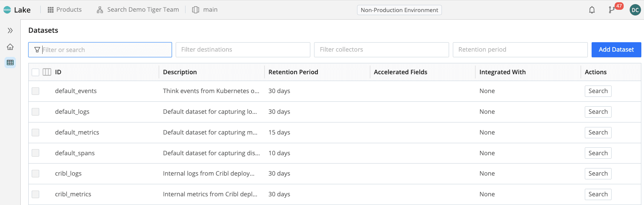Open the Filter collectors dropdown
644x205 pixels.
coord(381,50)
